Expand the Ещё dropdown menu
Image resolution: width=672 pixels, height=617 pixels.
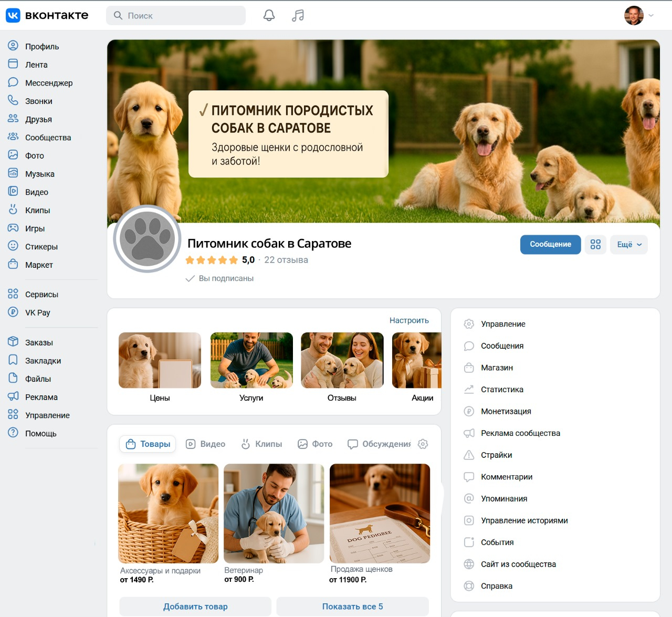click(x=629, y=244)
